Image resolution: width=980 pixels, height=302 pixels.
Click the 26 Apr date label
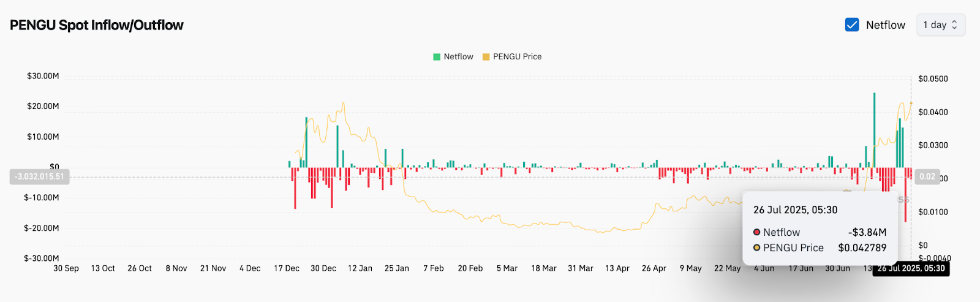654,268
